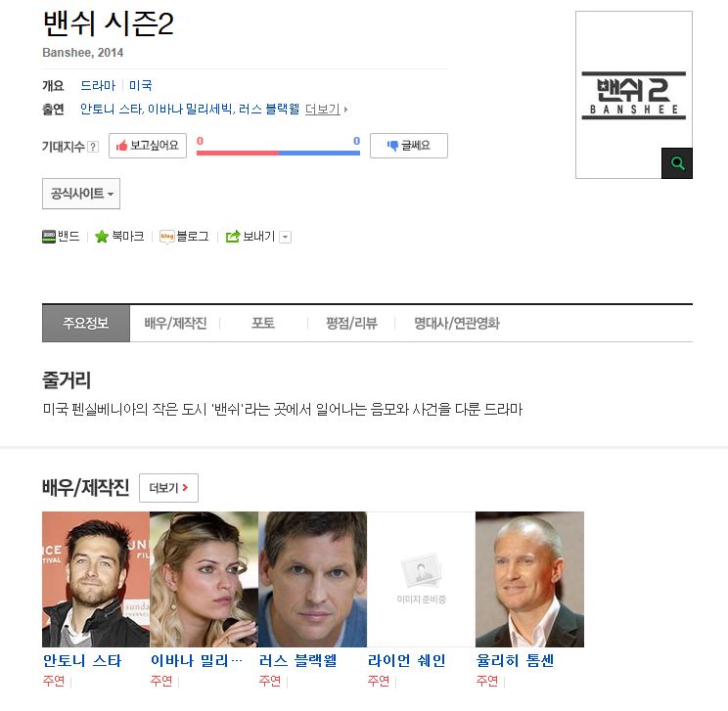Expand the 공식사이트 dropdown
This screenshot has width=728, height=711.
(x=81, y=194)
